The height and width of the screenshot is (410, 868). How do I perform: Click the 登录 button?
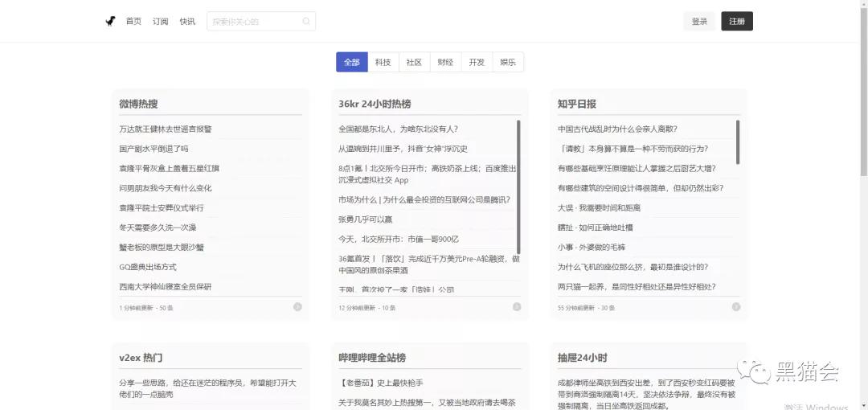pos(700,22)
